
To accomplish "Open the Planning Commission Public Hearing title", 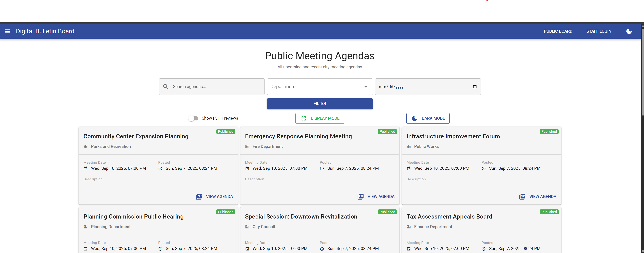I will [133, 216].
